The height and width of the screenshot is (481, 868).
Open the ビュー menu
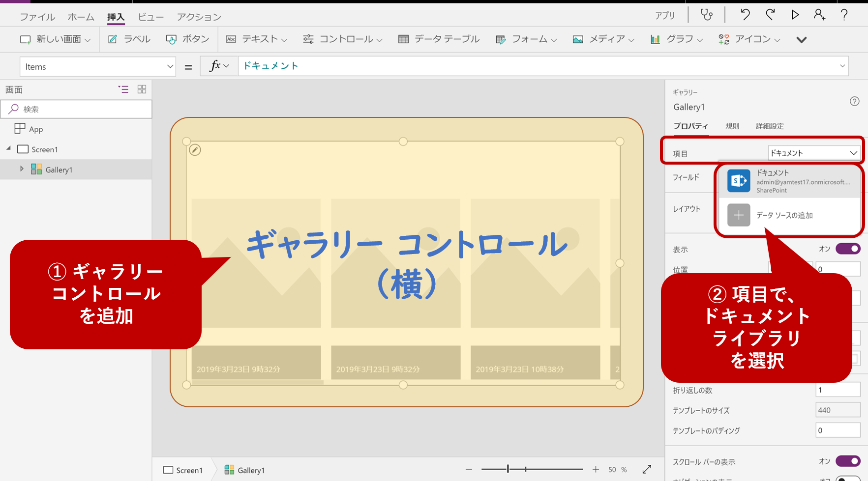pos(150,16)
